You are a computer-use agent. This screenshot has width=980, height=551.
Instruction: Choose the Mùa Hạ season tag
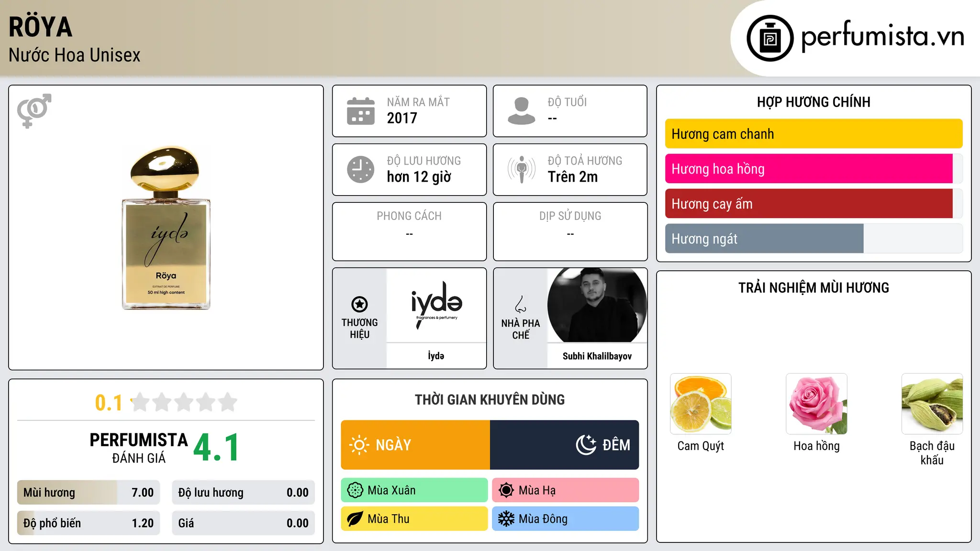(x=566, y=490)
